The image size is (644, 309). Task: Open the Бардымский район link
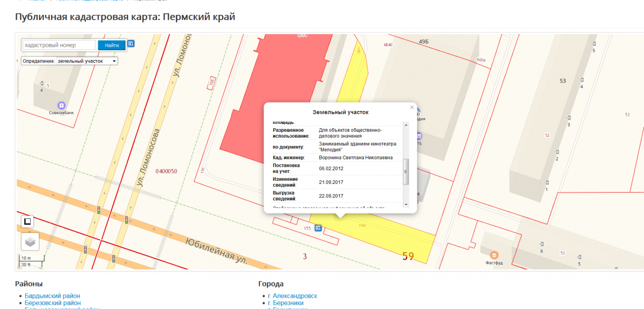pos(52,296)
